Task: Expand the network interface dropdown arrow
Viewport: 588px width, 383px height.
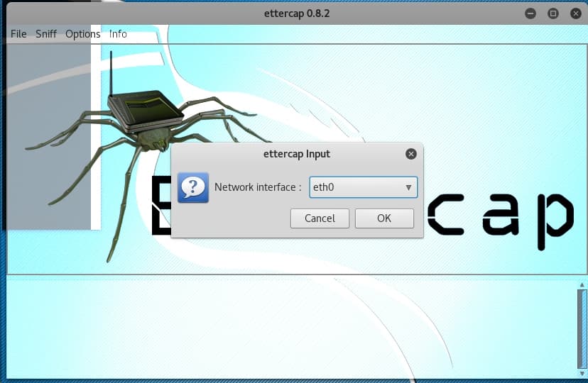Action: tap(408, 188)
